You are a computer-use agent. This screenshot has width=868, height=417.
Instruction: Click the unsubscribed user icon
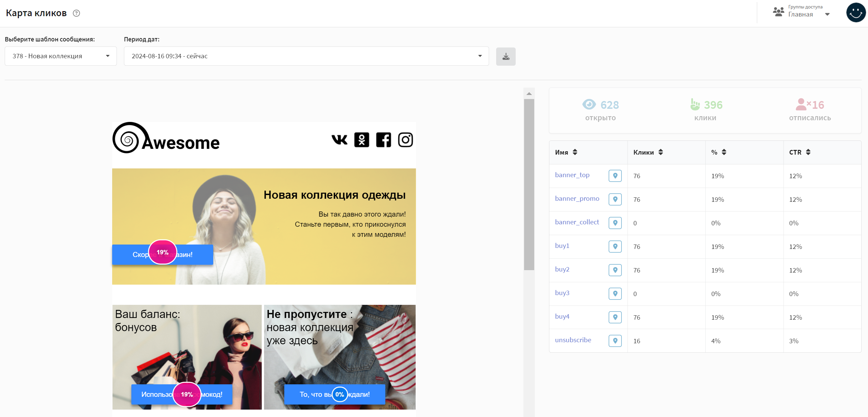coord(803,104)
